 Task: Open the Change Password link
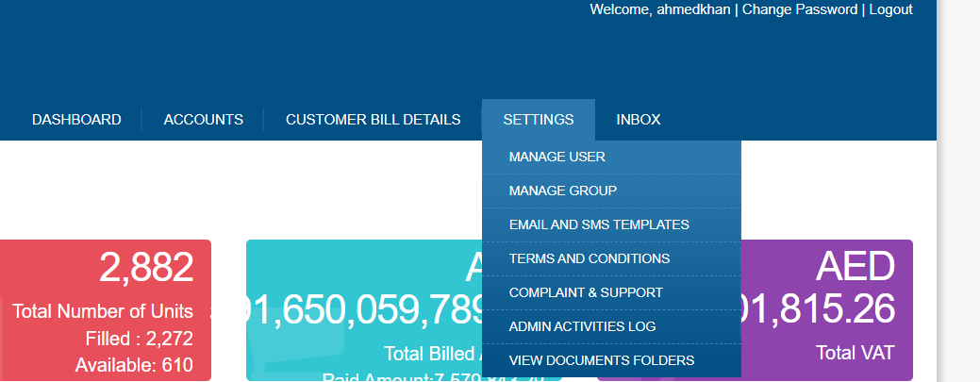(x=800, y=9)
